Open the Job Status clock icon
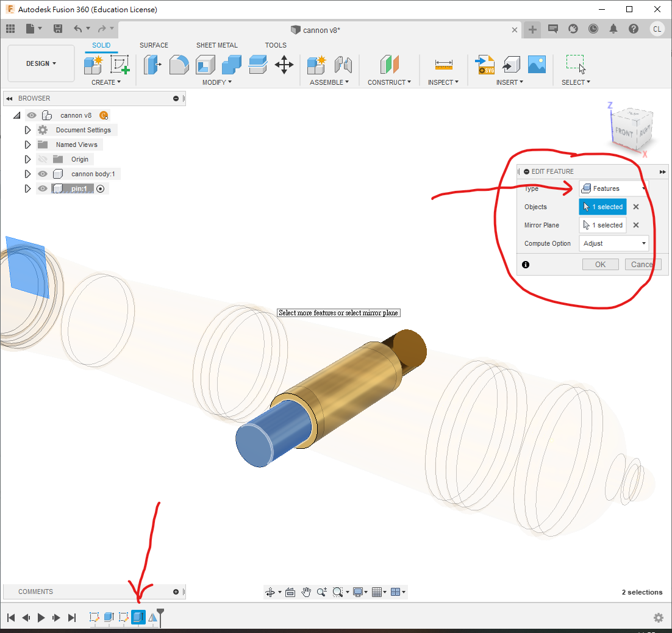672x633 pixels. point(593,29)
